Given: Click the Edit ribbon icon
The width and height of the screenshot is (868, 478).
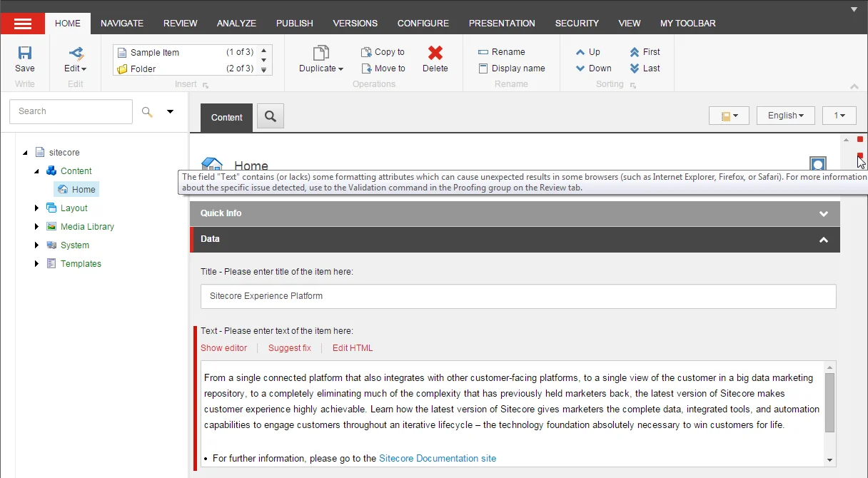Looking at the screenshot, I should 75,54.
